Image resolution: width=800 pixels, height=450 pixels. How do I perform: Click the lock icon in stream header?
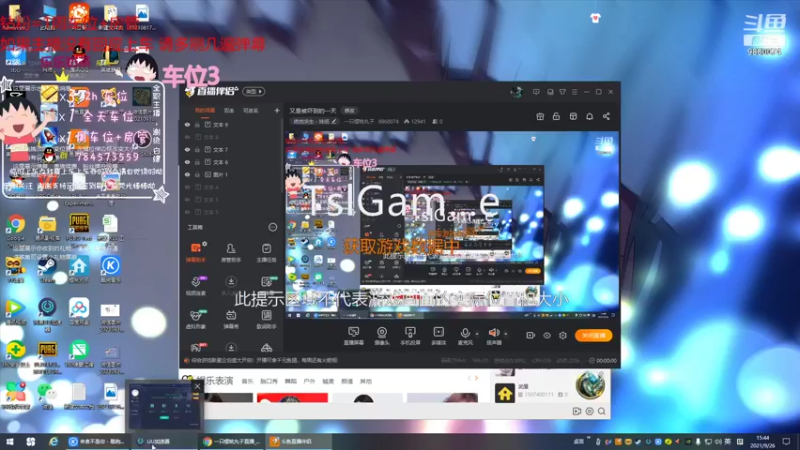coord(556,116)
